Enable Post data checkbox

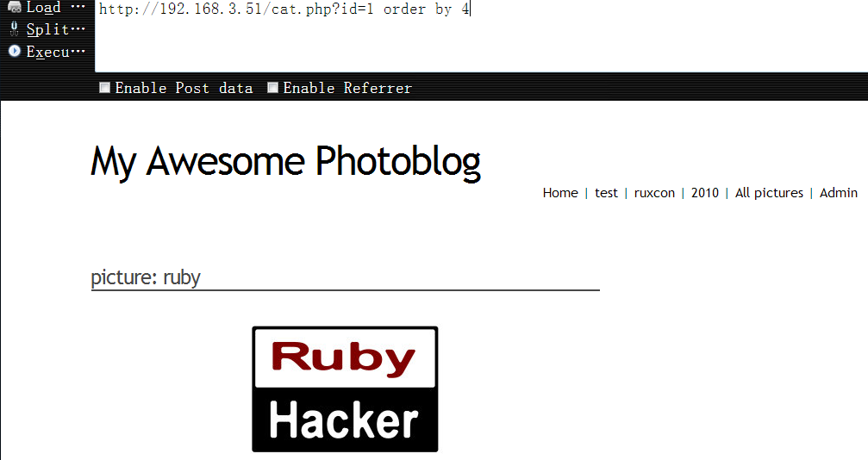tap(104, 88)
